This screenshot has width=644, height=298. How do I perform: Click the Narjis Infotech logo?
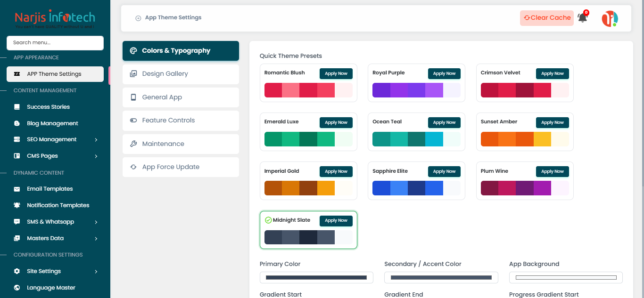pyautogui.click(x=55, y=19)
